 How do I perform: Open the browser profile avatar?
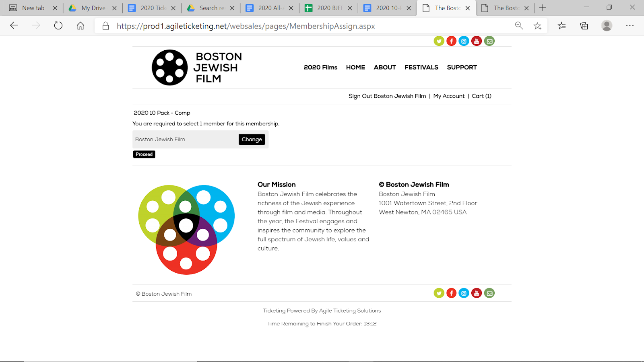click(x=607, y=26)
